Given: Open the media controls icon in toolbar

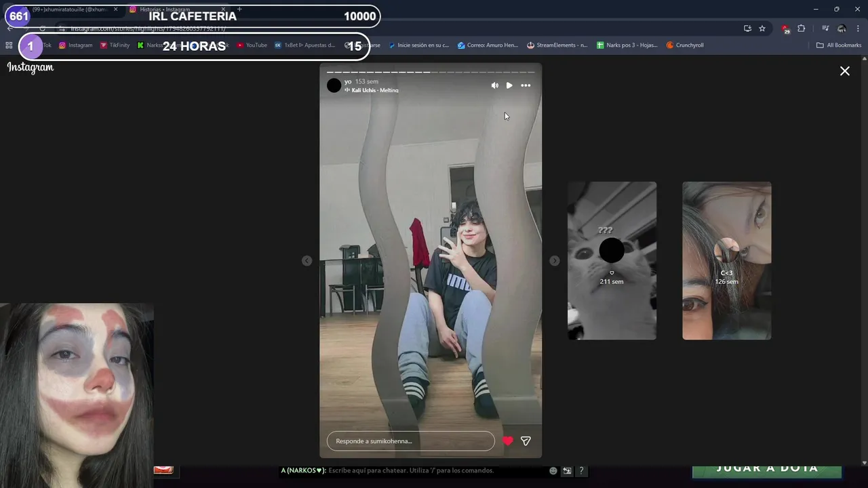Looking at the screenshot, I should [825, 28].
